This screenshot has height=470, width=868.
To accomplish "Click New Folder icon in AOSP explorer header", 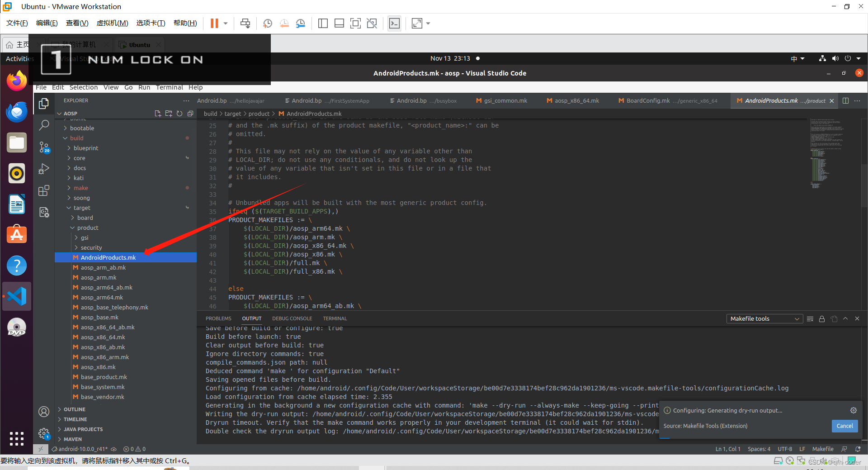I will [x=169, y=114].
